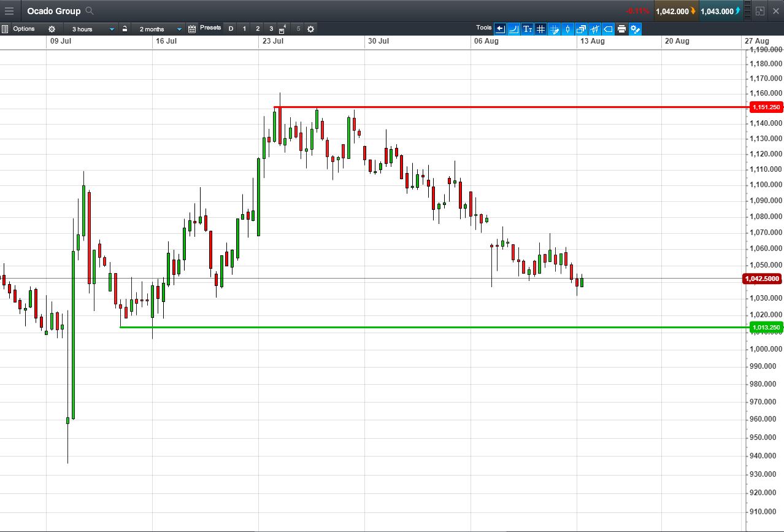
Task: Open the chart Options menu
Action: point(24,29)
